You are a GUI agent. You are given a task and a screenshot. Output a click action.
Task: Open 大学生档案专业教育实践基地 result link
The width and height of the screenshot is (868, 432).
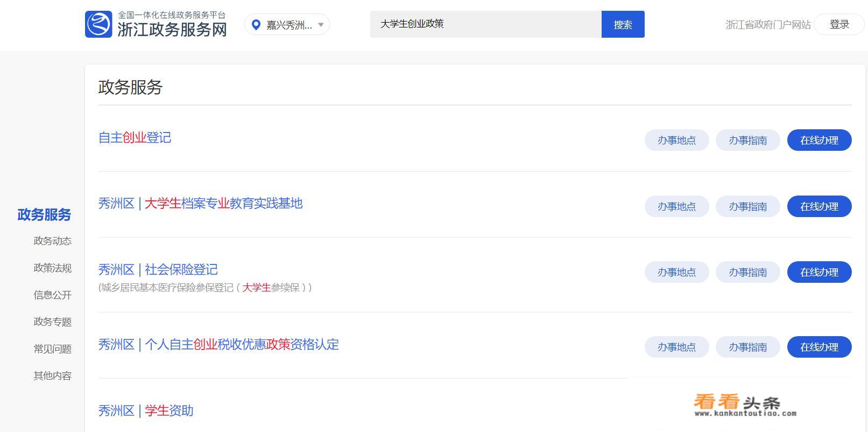200,204
